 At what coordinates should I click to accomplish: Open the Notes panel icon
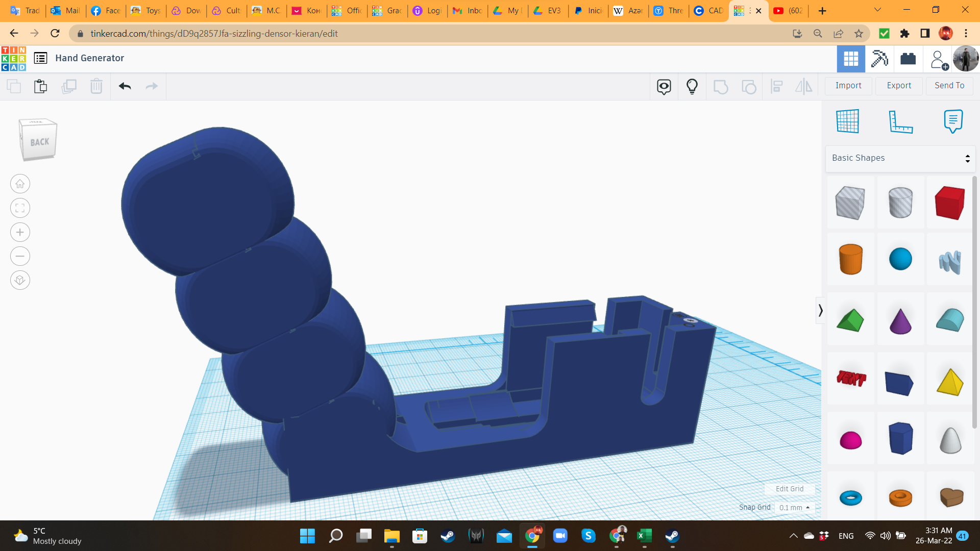(952, 121)
